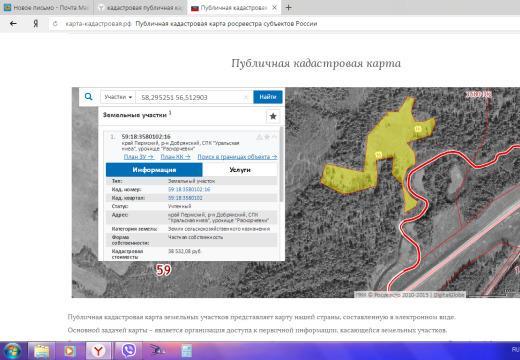This screenshot has height=360, width=520.
Task: Open Yandex Browser from the taskbar
Action: pos(99,351)
